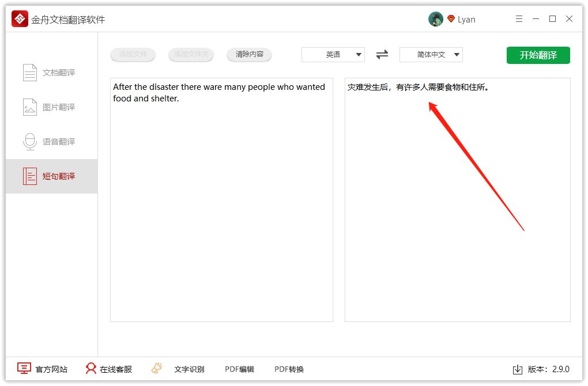588x386 pixels.
Task: Click the Lyan user avatar
Action: (436, 18)
